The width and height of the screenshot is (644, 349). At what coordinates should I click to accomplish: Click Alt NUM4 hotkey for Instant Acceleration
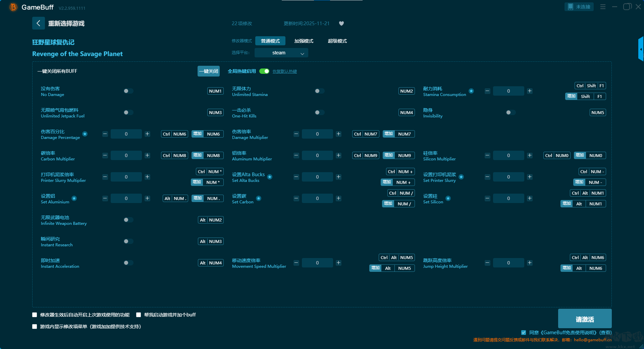211,263
